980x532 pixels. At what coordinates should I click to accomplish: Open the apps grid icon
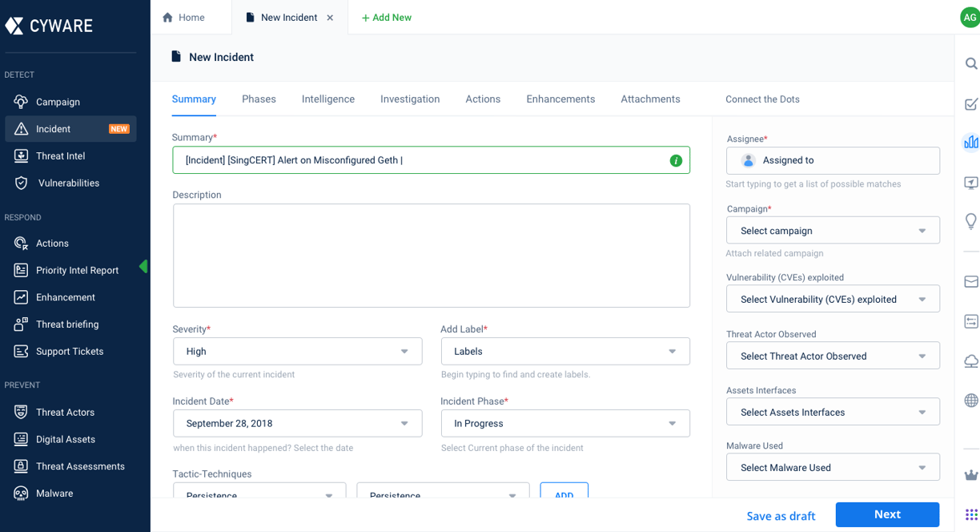pyautogui.click(x=971, y=514)
